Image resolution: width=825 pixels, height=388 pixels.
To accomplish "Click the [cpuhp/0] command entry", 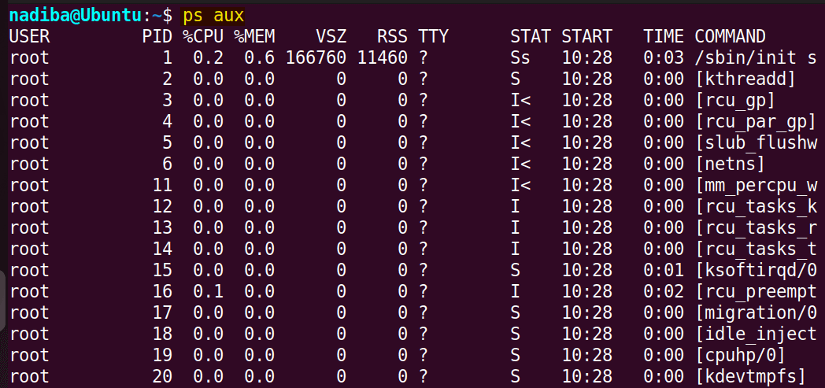I will click(x=740, y=355).
